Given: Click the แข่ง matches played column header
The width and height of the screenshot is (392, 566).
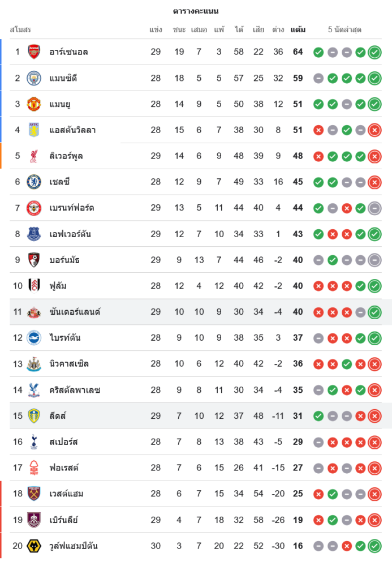Looking at the screenshot, I should coord(156,29).
